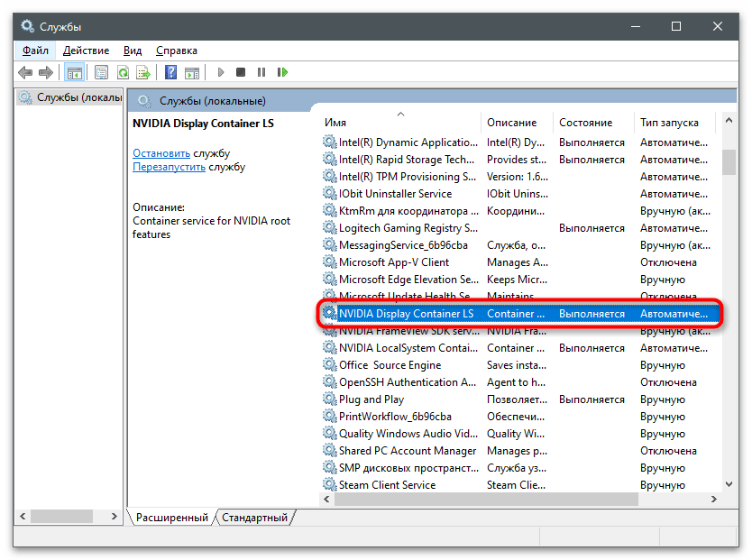Select Службы (локальные) in the left tree
Screen dimensions: 752x560
(70, 97)
